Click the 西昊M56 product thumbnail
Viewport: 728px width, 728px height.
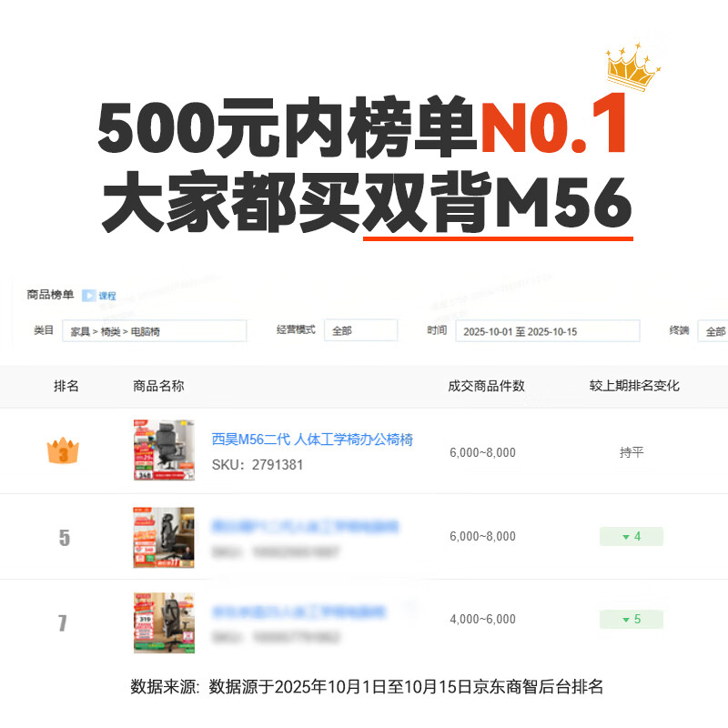tap(164, 450)
